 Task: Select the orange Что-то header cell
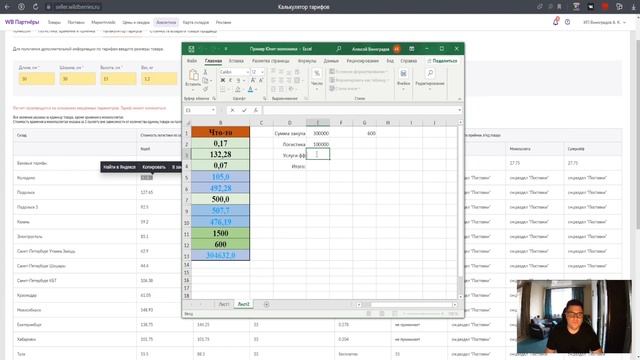(x=220, y=132)
